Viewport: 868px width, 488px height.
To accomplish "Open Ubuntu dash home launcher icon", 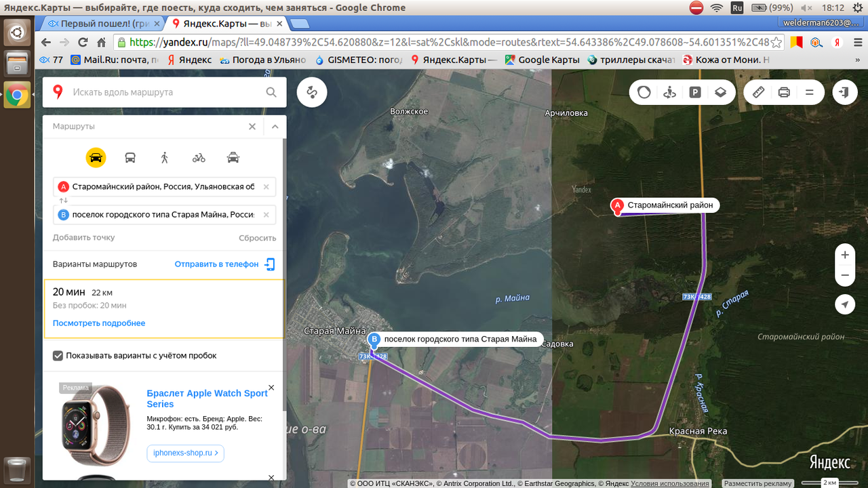I will coord(17,32).
